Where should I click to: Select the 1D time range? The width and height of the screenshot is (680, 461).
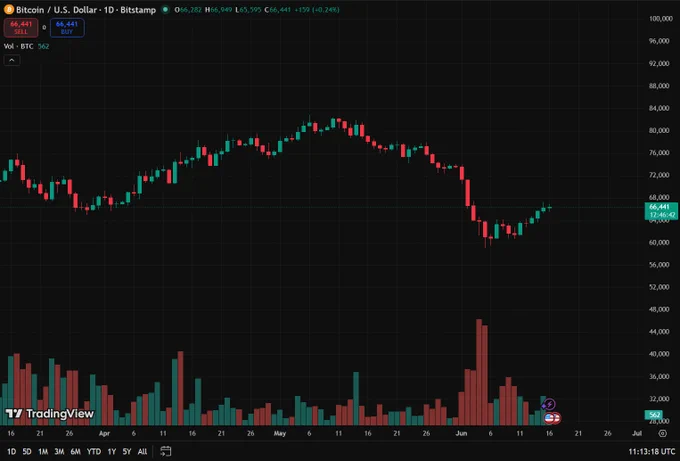pos(11,451)
